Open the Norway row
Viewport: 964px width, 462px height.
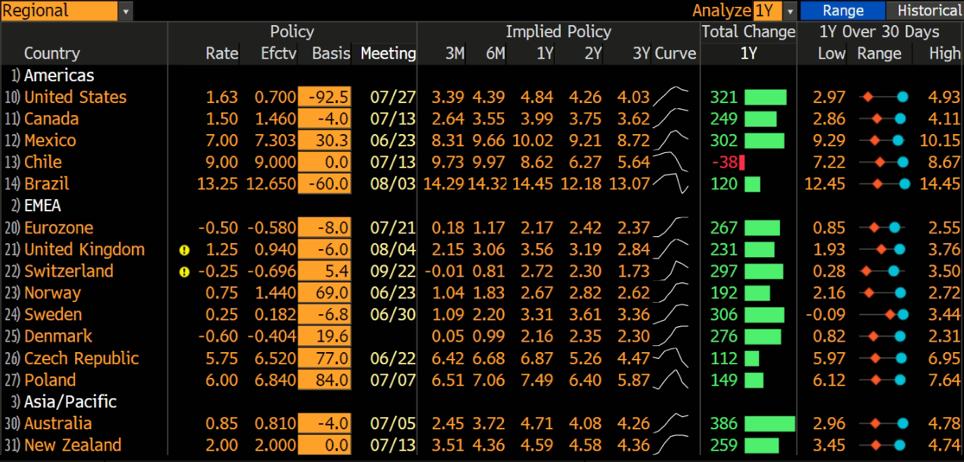pos(52,293)
